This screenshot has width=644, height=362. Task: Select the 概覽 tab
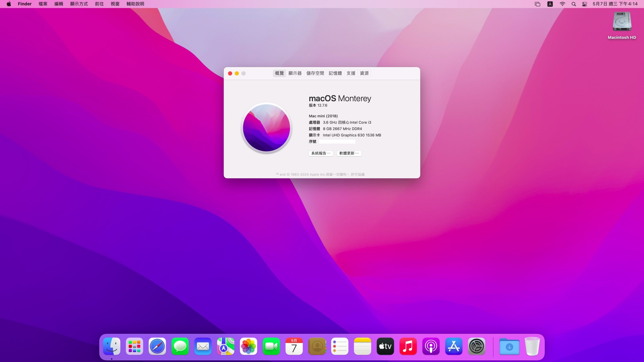click(279, 73)
